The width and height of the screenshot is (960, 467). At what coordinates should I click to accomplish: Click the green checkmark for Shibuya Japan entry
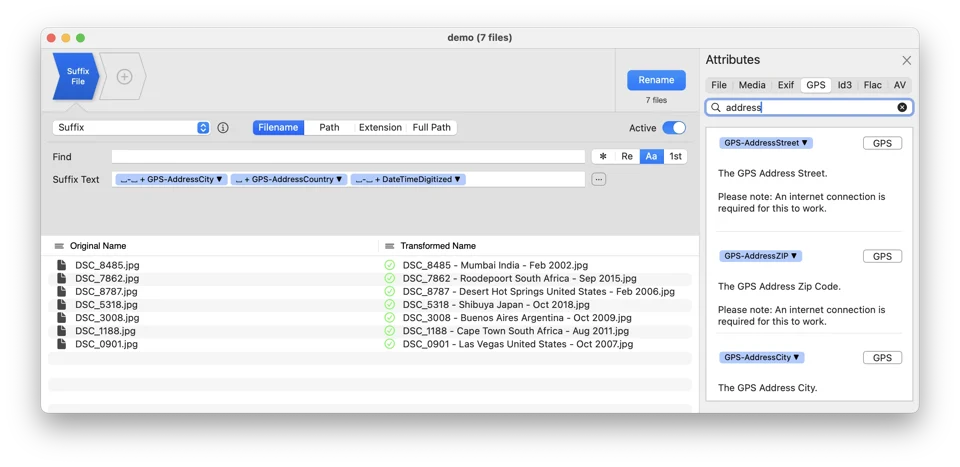coord(389,304)
